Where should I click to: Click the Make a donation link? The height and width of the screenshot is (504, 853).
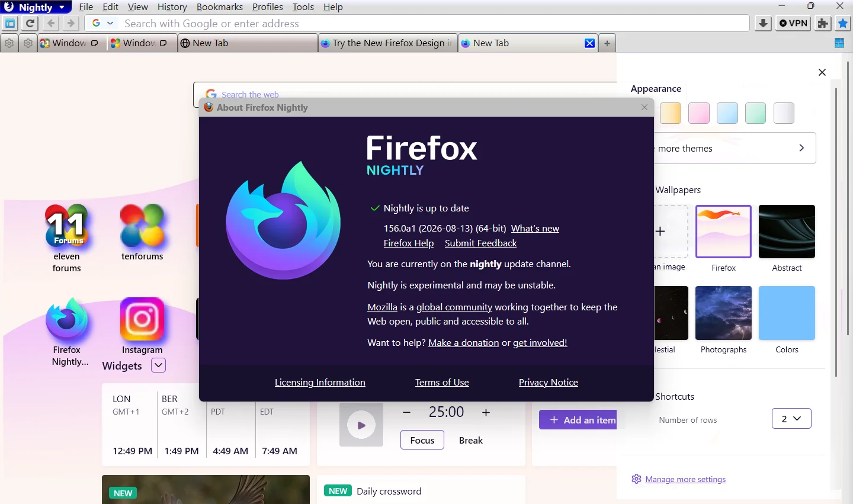pos(464,343)
